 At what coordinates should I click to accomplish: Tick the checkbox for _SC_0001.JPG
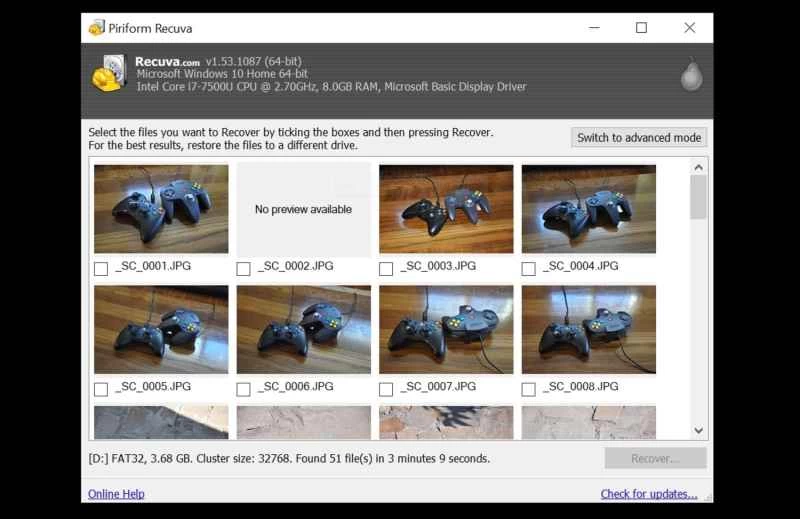pyautogui.click(x=101, y=268)
